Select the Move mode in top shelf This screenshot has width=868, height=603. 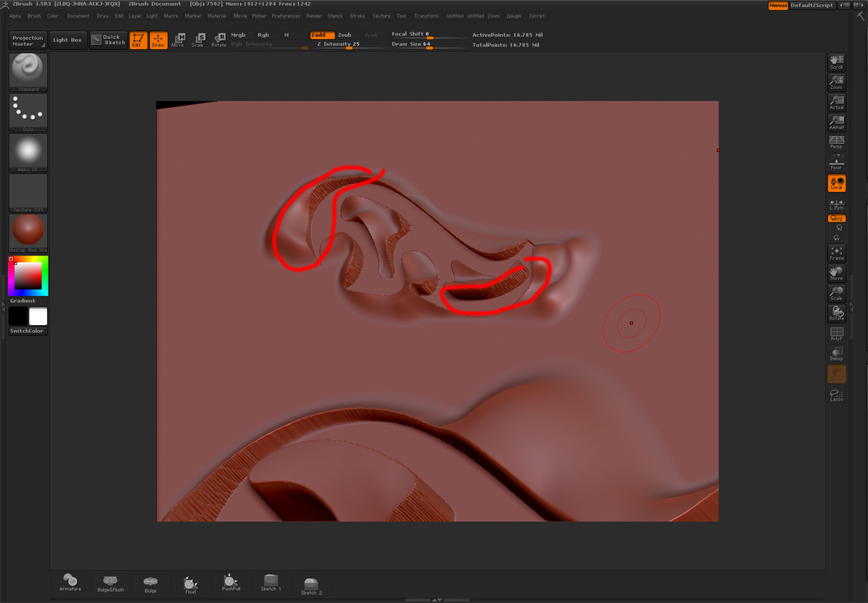(x=178, y=41)
